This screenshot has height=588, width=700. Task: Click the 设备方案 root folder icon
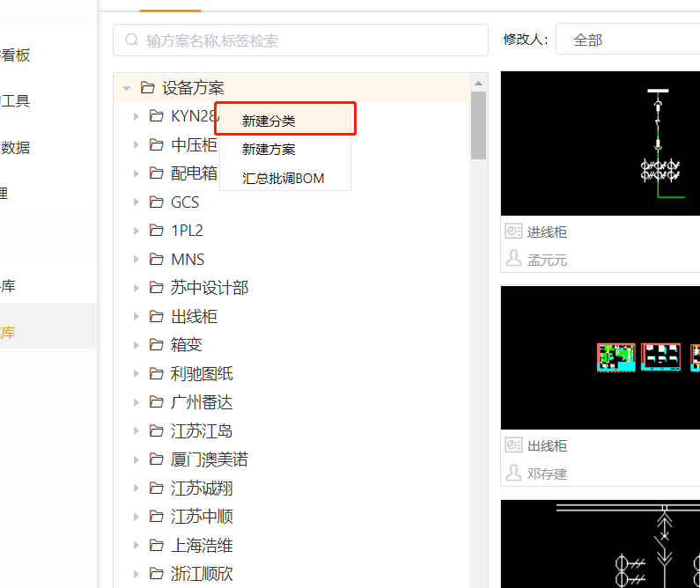[x=148, y=87]
